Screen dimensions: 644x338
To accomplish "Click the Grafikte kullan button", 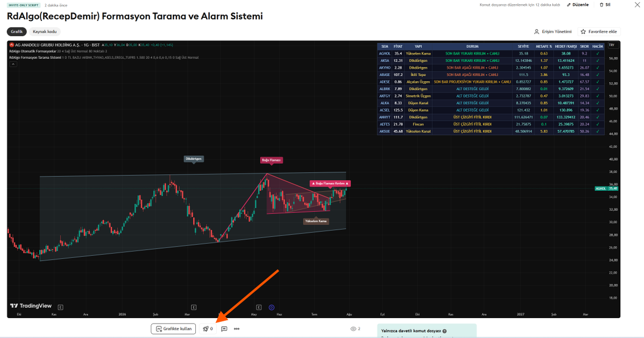I will click(x=173, y=329).
